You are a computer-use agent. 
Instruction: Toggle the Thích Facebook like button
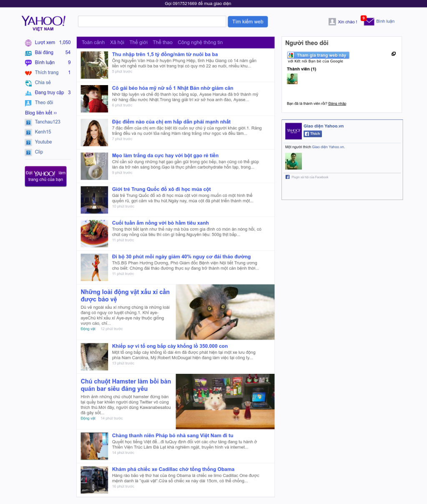pos(312,134)
